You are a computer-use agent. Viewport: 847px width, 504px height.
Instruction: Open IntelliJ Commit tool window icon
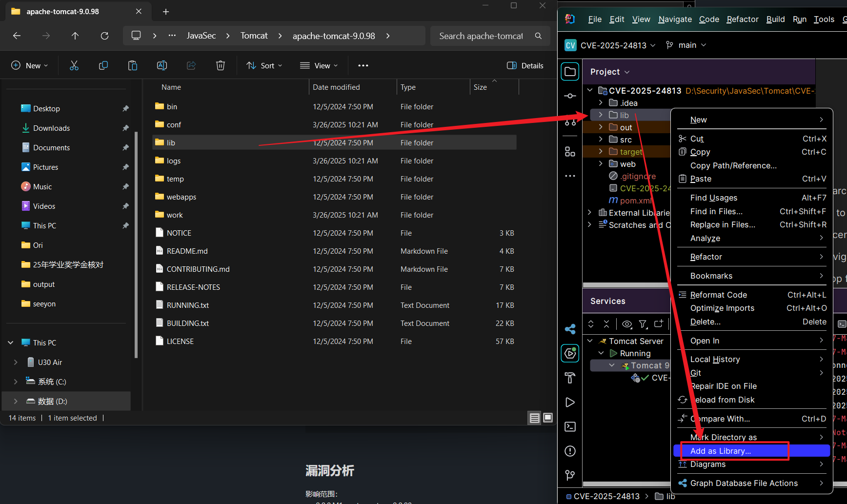tap(570, 96)
